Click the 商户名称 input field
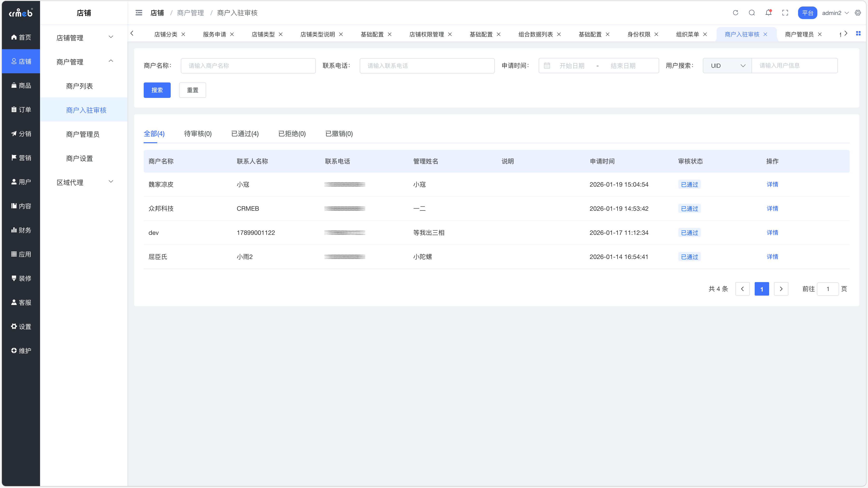868x488 pixels. [248, 66]
